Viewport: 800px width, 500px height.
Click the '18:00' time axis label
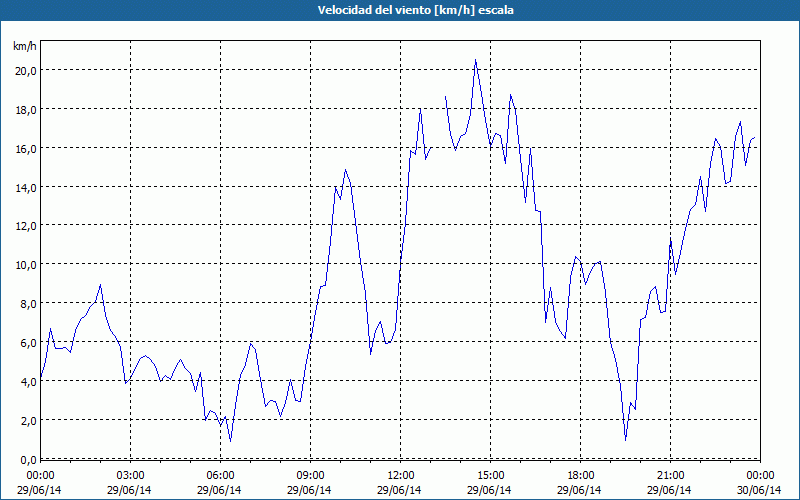click(x=580, y=476)
